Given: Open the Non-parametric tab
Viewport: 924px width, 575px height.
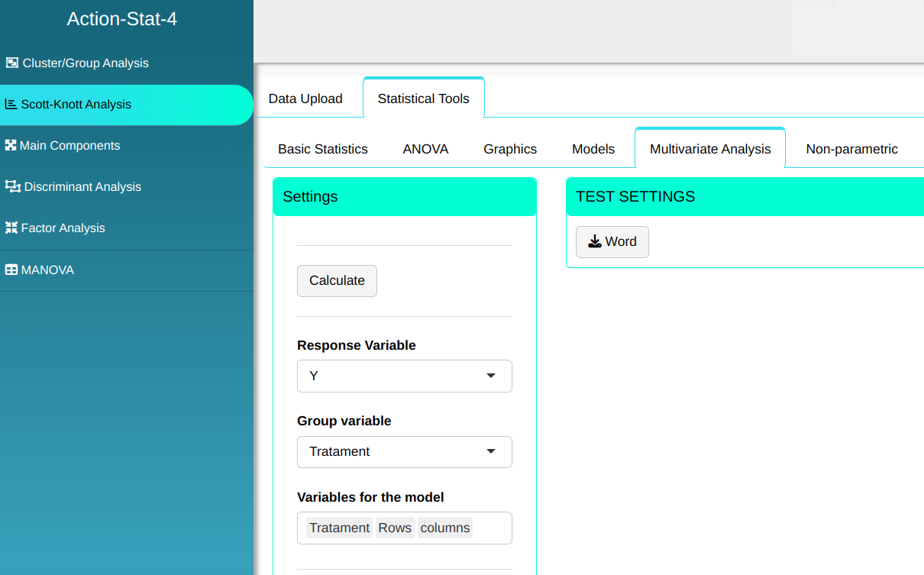Looking at the screenshot, I should [851, 149].
